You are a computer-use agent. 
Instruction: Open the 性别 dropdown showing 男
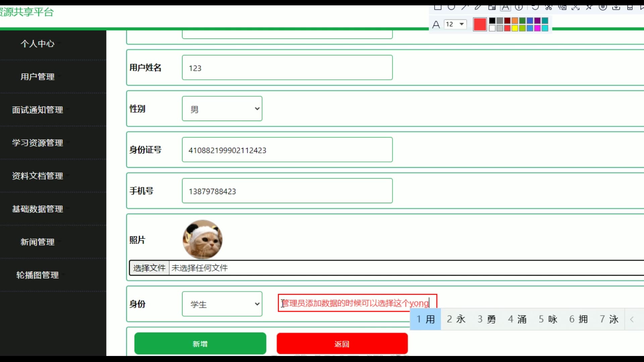(222, 109)
